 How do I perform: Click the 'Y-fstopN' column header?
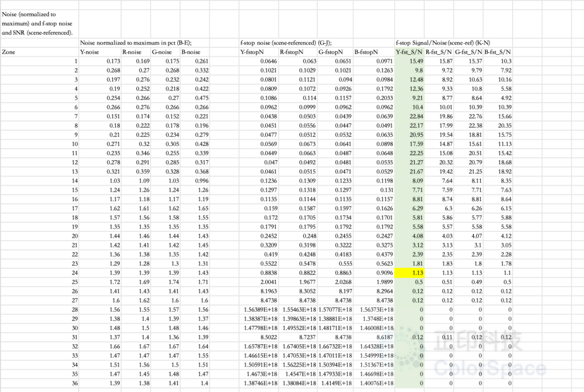click(x=259, y=52)
